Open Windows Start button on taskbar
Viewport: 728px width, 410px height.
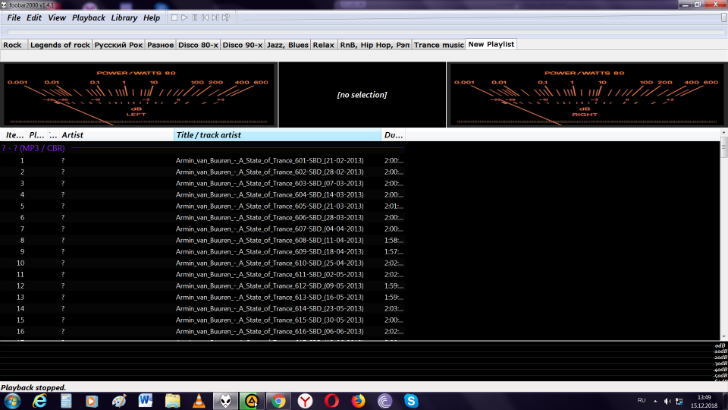[x=12, y=401]
